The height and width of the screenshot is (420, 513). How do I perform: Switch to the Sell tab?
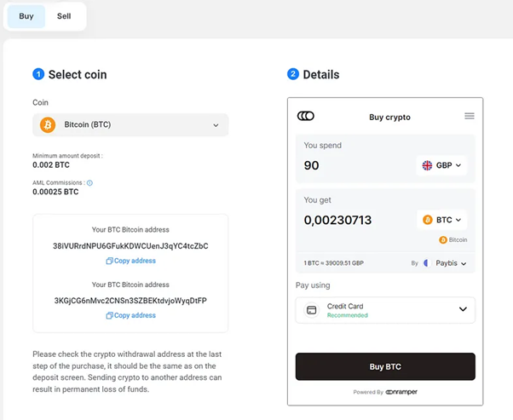(64, 16)
